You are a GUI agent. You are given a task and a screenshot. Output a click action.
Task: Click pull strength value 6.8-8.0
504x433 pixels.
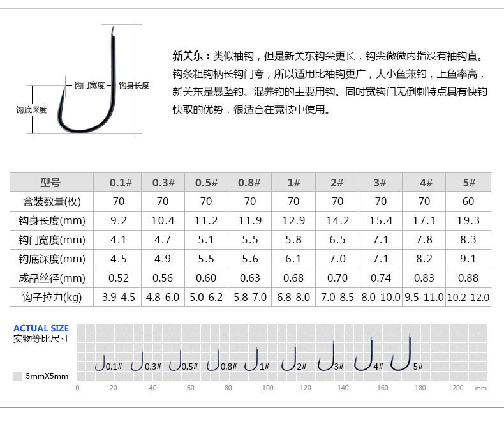pos(293,297)
